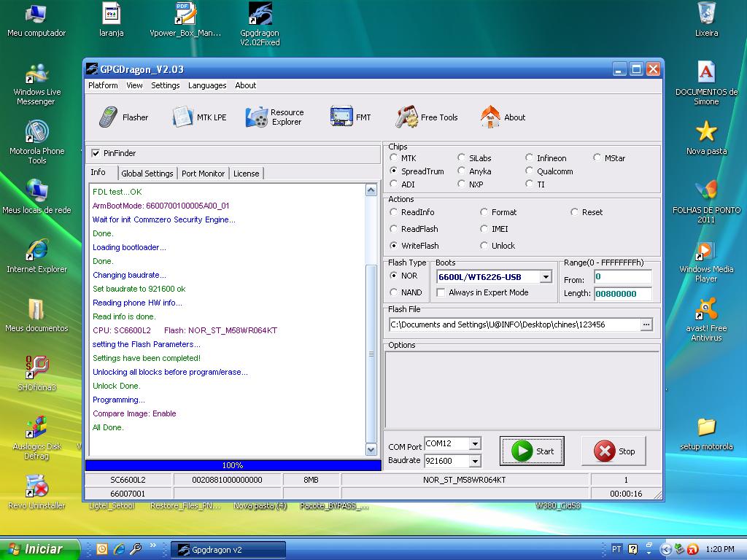This screenshot has height=560, width=747.
Task: Choose Qualcomm as the chip
Action: (x=530, y=171)
